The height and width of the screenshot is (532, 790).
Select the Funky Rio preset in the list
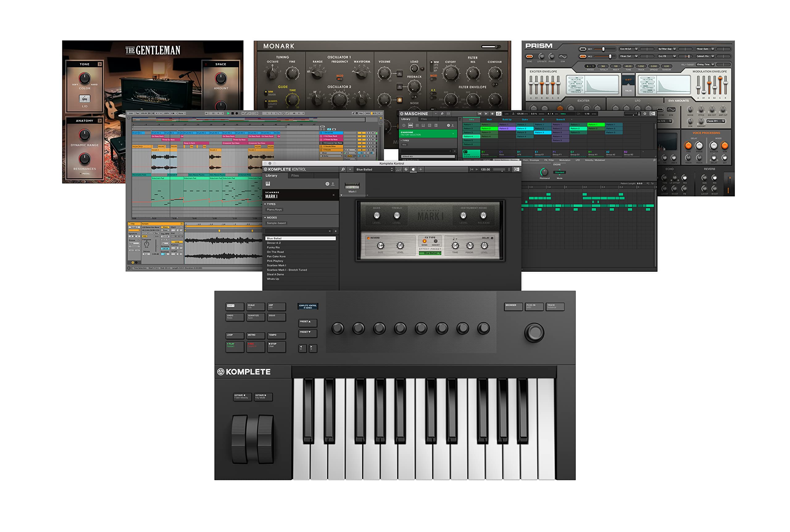click(x=274, y=247)
